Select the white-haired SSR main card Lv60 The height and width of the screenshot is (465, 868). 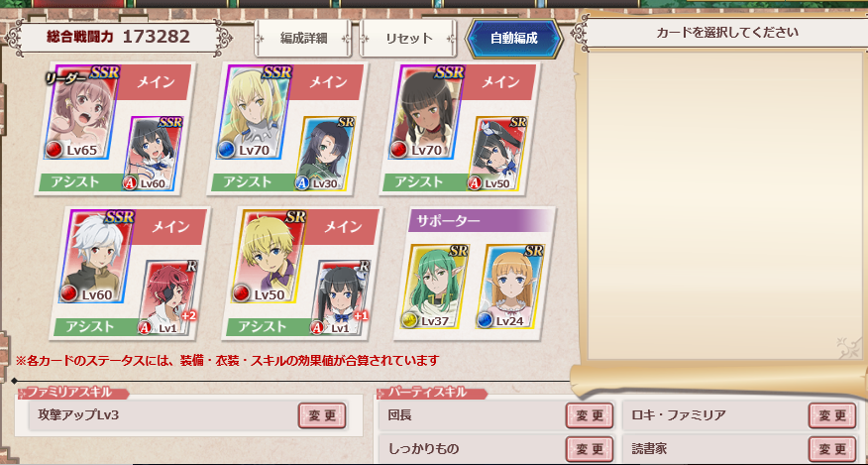click(x=96, y=257)
